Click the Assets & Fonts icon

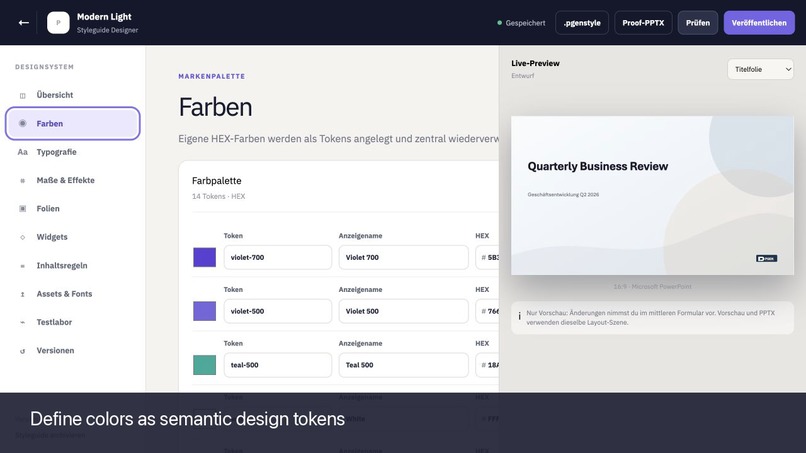[23, 294]
